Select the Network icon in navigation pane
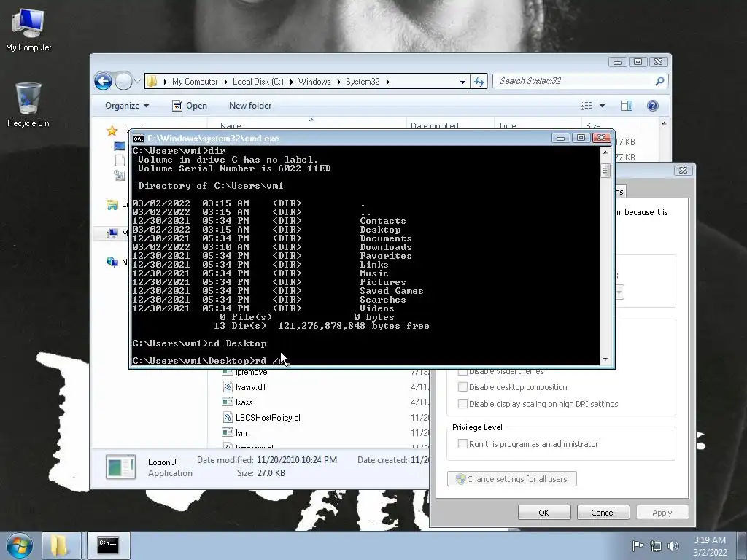This screenshot has width=747, height=560. click(x=112, y=262)
